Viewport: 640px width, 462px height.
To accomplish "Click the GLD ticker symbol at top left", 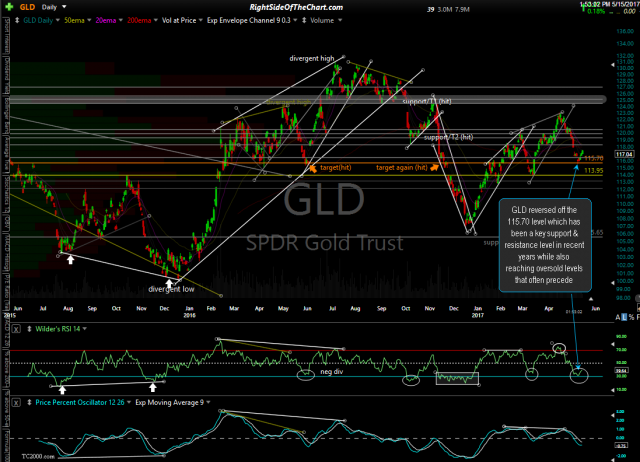I will (27, 7).
